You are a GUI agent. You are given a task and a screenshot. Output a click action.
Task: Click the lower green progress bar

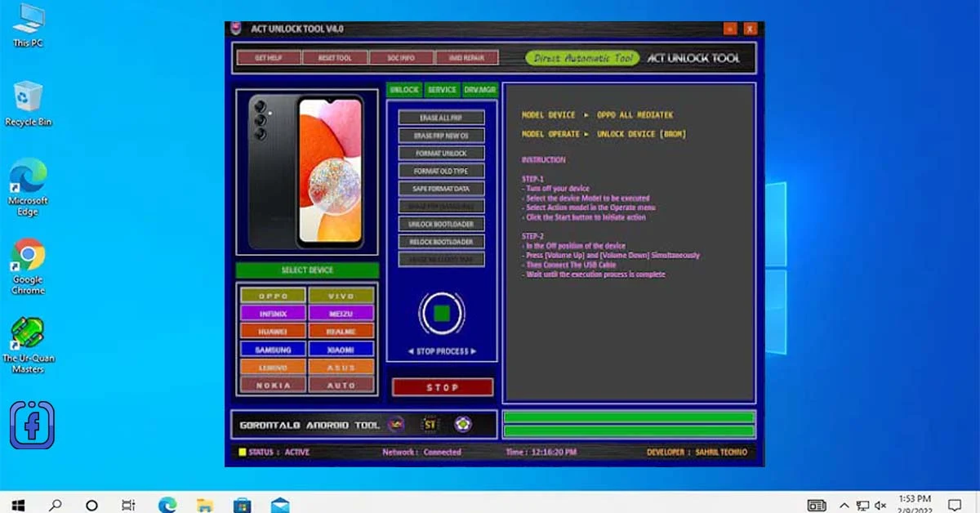coord(629,431)
